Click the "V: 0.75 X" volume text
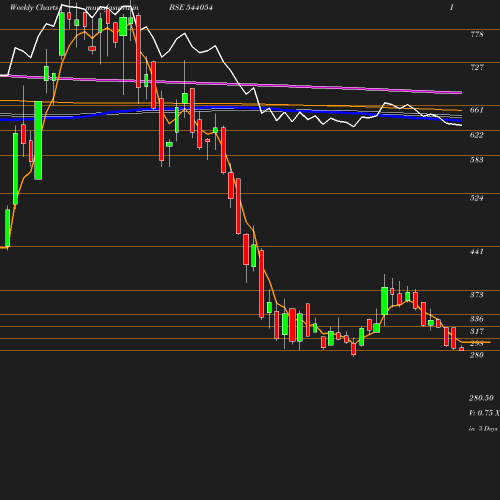 coord(484,413)
